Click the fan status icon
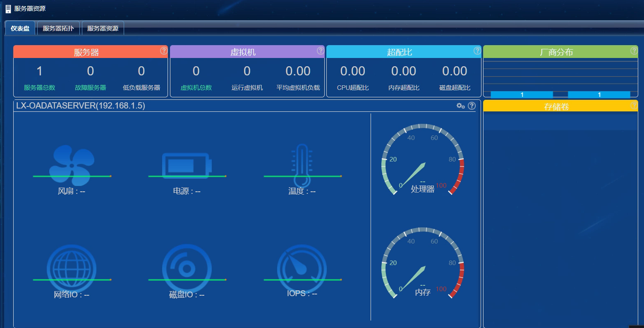 [72, 166]
